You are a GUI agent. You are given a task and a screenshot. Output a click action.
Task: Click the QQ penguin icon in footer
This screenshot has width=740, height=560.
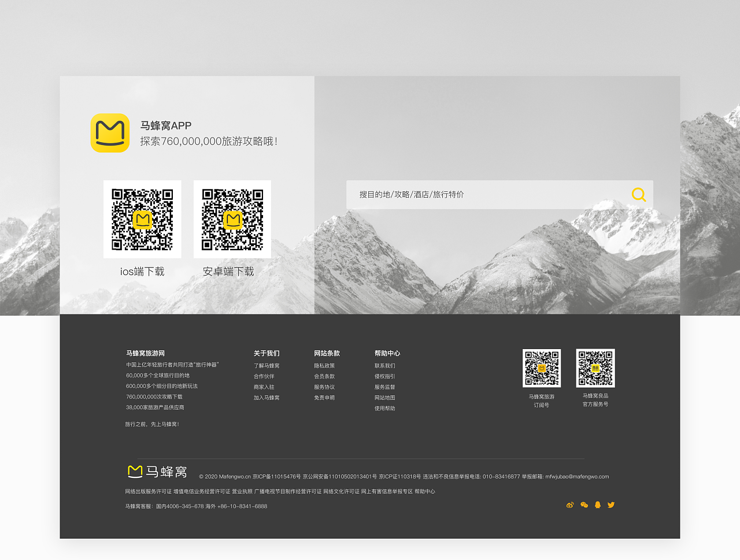[x=597, y=505]
